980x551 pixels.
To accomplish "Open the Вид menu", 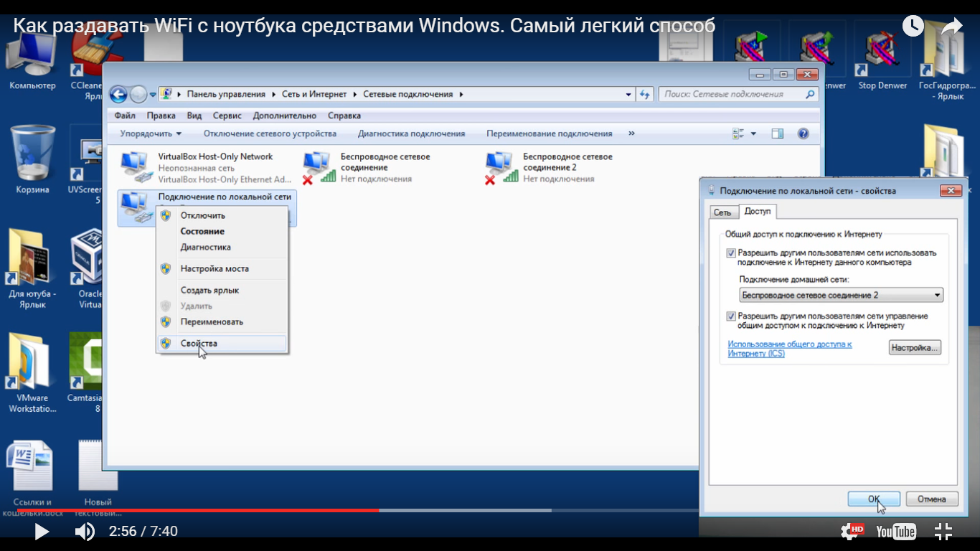I will coord(194,116).
